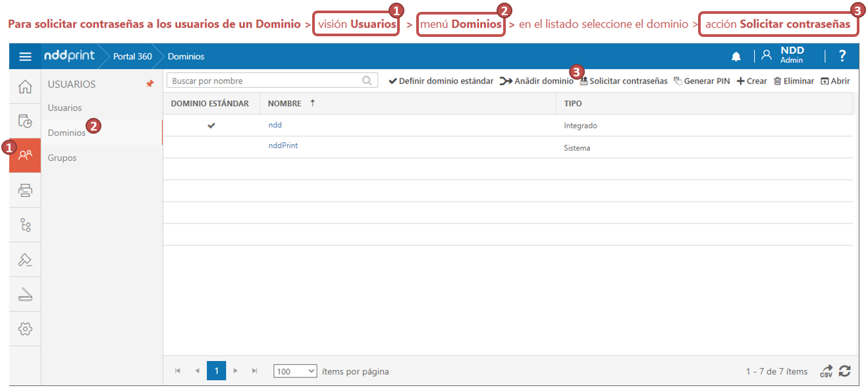Refresh the domains list
868x390 pixels.
tap(845, 372)
